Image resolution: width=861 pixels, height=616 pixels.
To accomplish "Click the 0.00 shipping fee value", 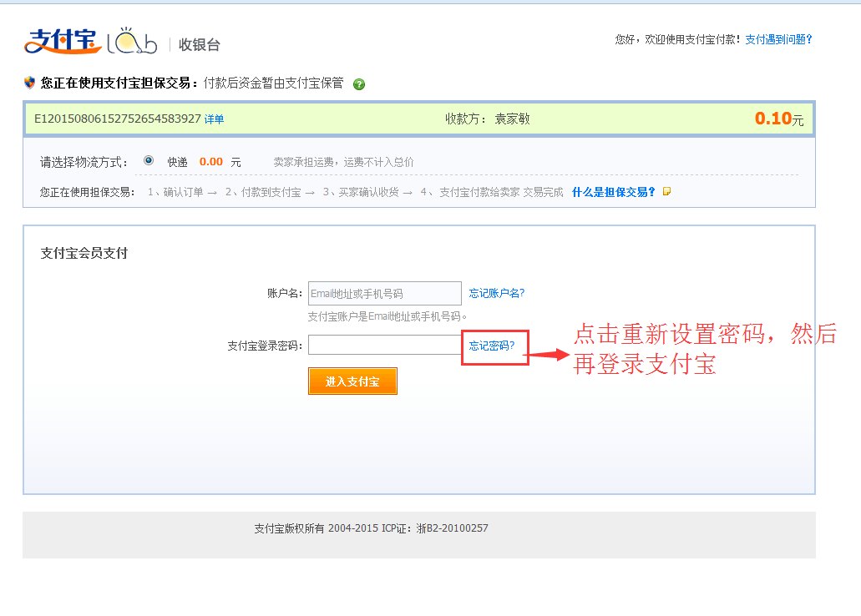I will (210, 162).
